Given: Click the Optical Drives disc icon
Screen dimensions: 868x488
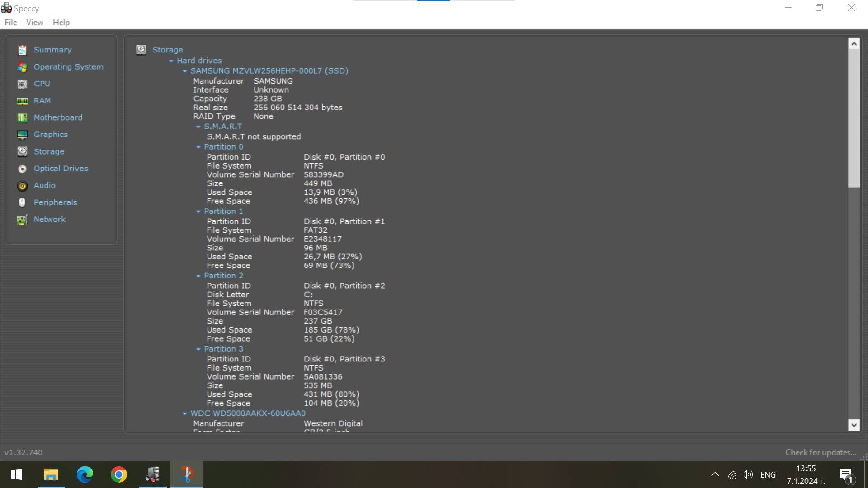Looking at the screenshot, I should (22, 169).
